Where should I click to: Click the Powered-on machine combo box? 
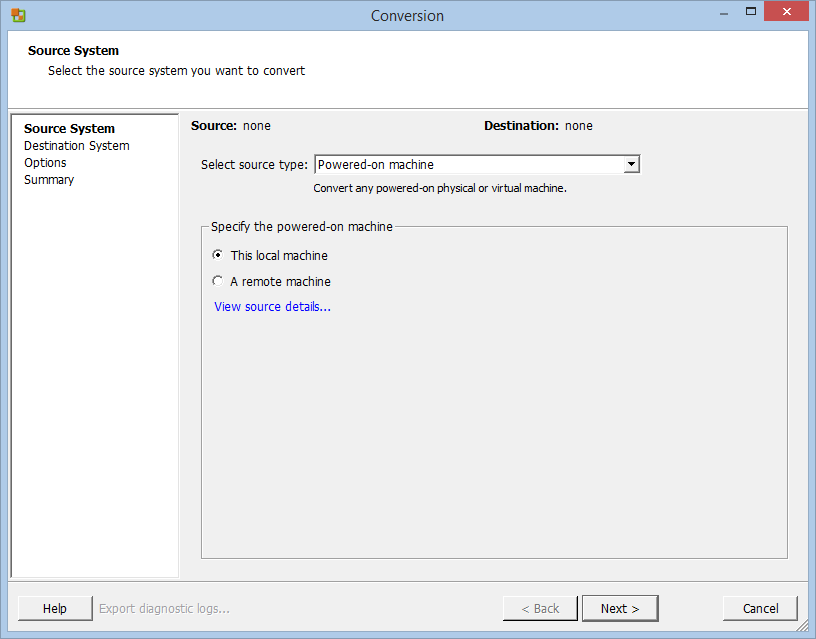477,164
